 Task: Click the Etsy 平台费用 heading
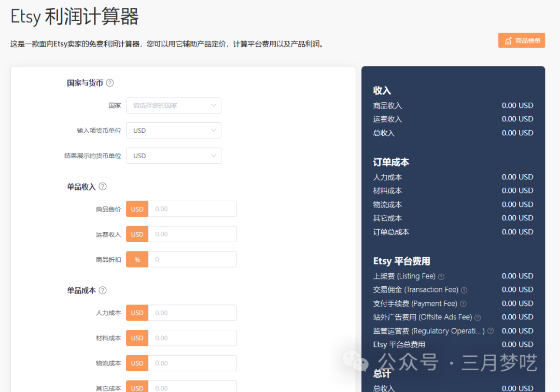[402, 261]
